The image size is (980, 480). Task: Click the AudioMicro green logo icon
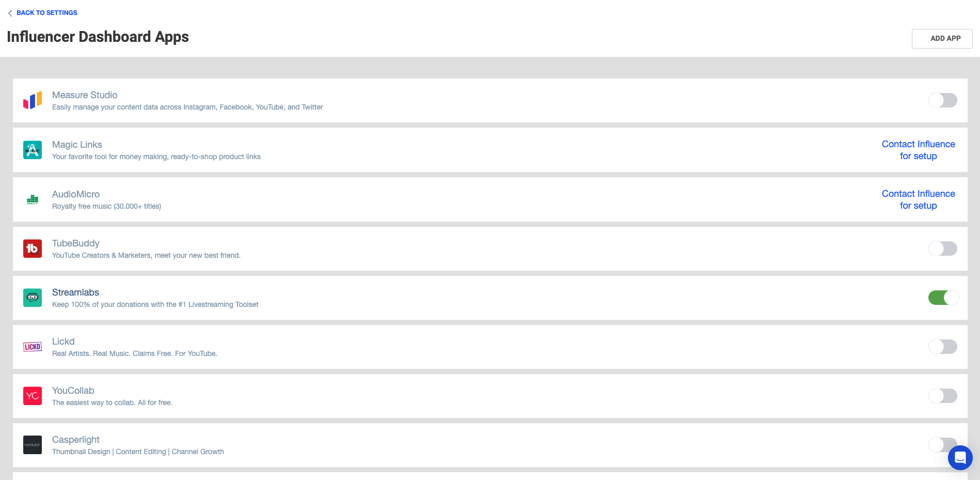click(x=33, y=199)
